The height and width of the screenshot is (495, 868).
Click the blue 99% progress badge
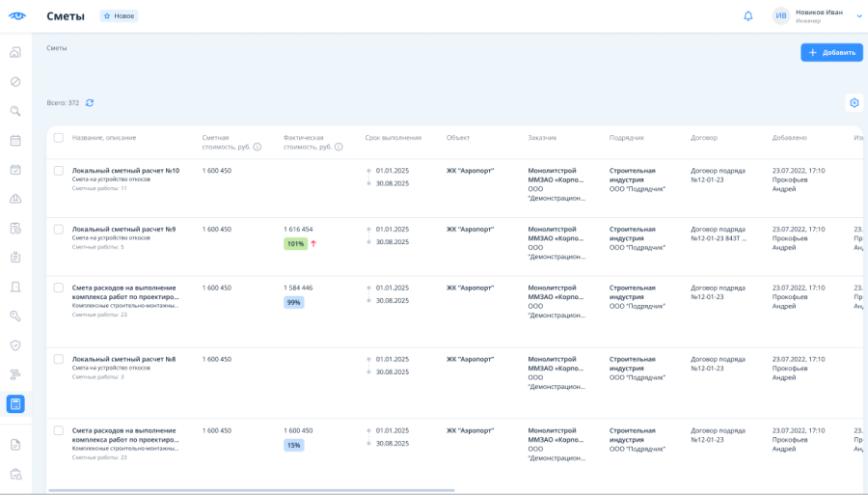[293, 302]
